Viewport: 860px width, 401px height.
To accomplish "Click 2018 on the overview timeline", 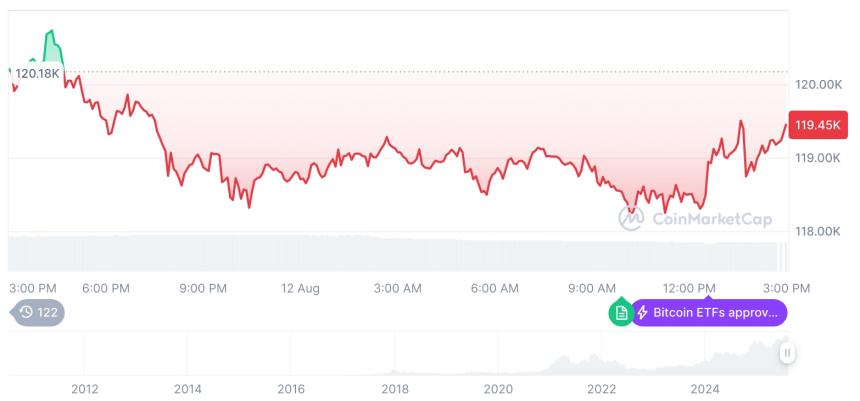I will (x=395, y=389).
